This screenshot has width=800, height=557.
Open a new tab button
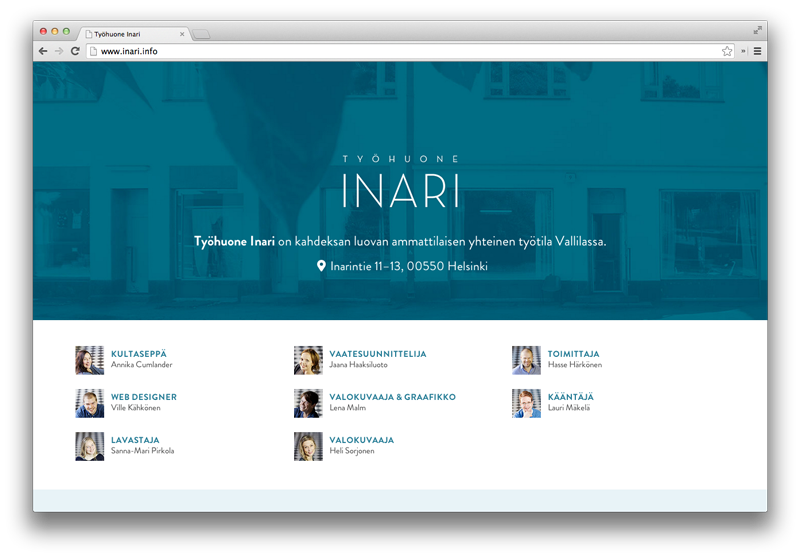(x=201, y=34)
